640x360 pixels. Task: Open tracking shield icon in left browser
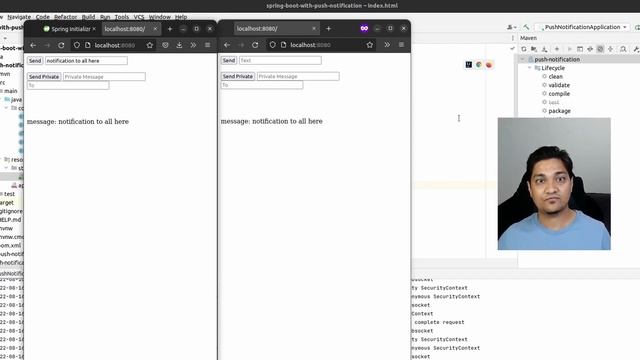pyautogui.click(x=77, y=45)
